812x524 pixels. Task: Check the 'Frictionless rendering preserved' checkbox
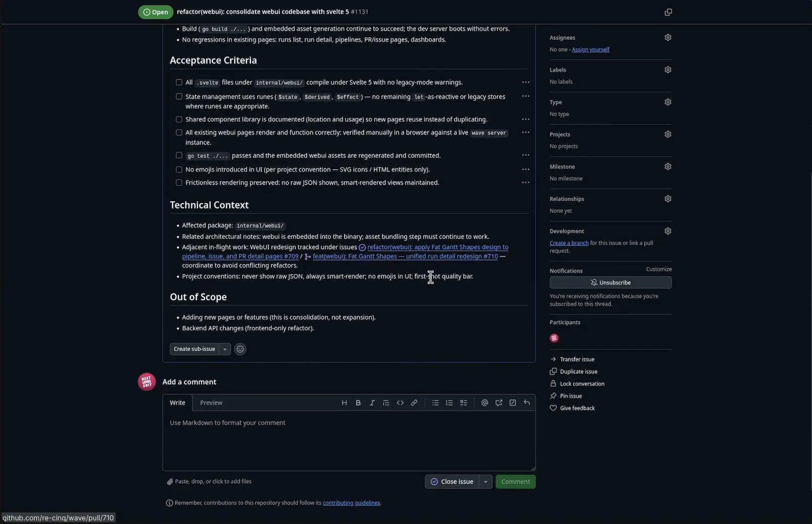pos(179,183)
